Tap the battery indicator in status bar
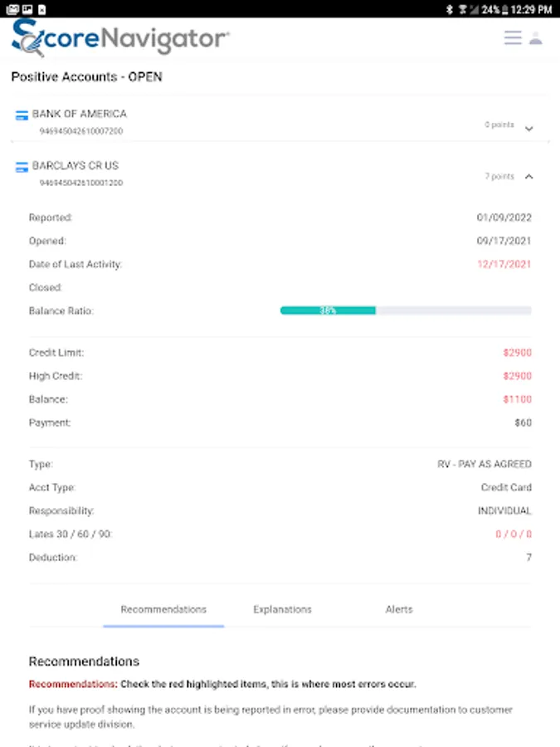The height and width of the screenshot is (747, 560). pyautogui.click(x=504, y=9)
